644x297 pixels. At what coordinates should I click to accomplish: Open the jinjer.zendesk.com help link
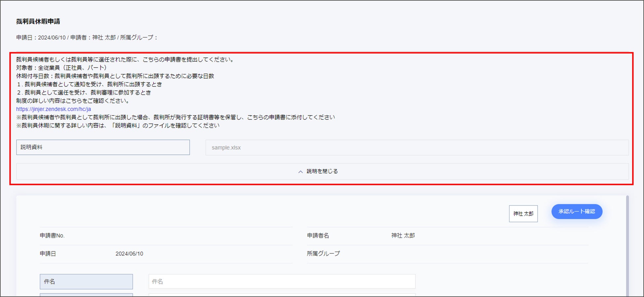pyautogui.click(x=54, y=109)
